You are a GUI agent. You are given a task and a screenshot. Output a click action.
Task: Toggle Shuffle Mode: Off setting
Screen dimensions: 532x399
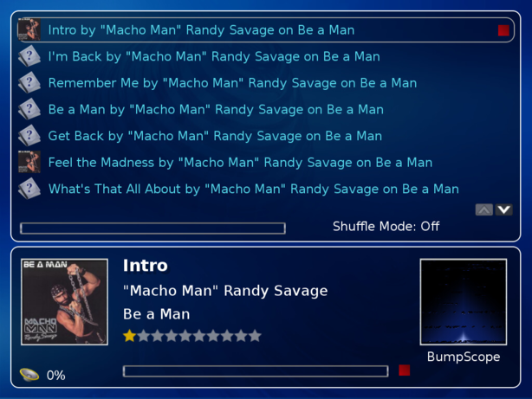click(386, 226)
